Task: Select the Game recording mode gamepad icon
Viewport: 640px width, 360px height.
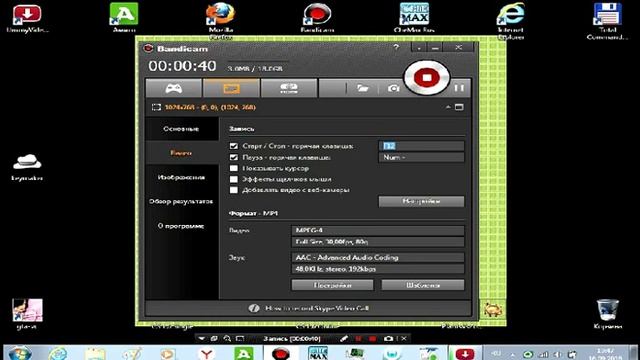Action: 173,88
